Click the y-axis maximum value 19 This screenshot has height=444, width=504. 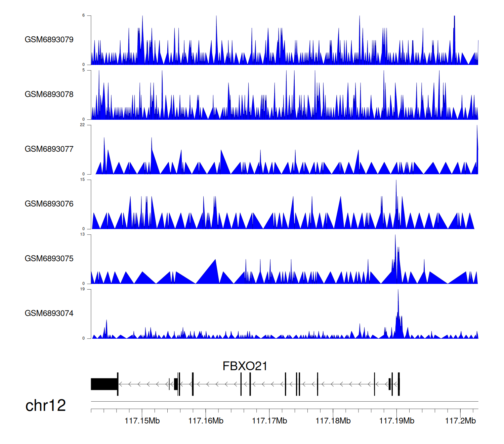pyautogui.click(x=82, y=289)
